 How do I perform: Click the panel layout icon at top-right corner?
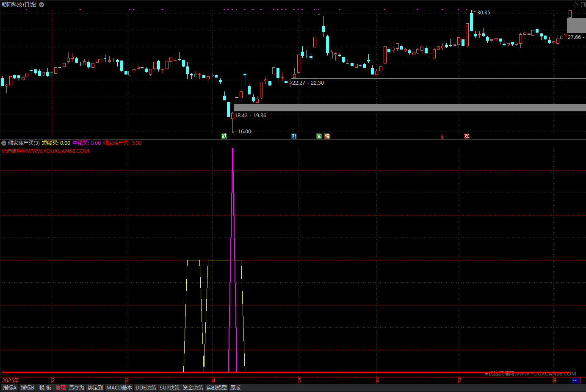(x=583, y=5)
